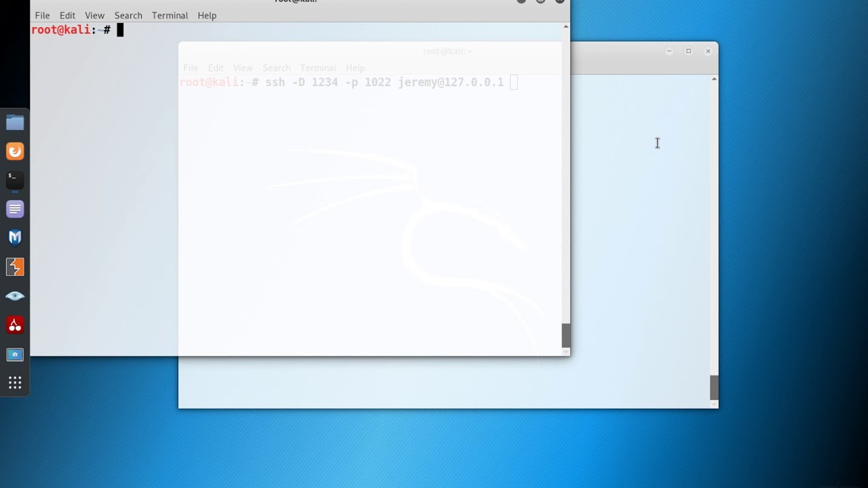Screen dimensions: 868x488
Task: Open Edit menu in front terminal
Action: 67,15
